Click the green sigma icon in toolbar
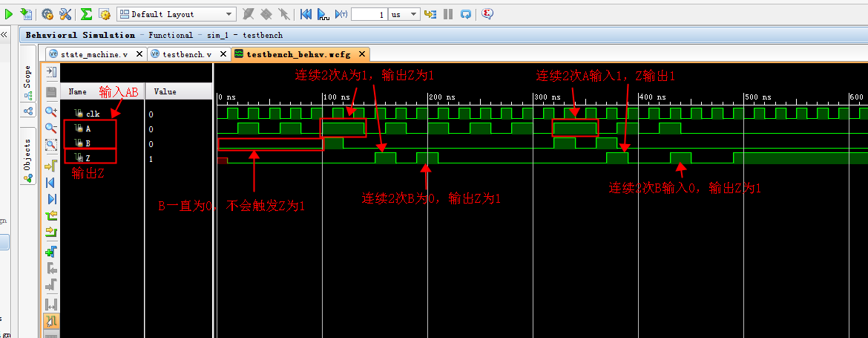This screenshot has width=868, height=338. coord(86,14)
